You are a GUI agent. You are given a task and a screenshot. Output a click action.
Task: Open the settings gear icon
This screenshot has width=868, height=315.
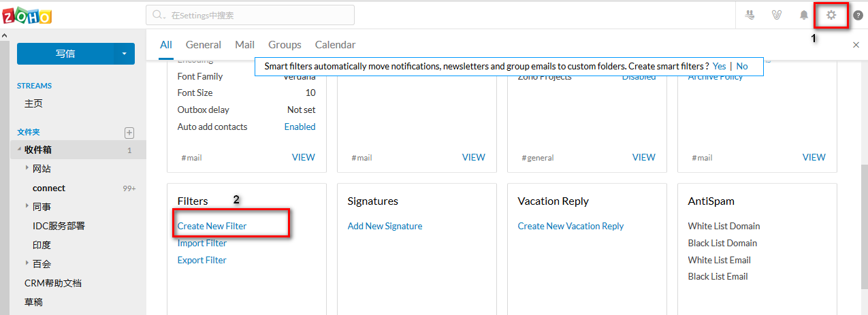point(831,15)
